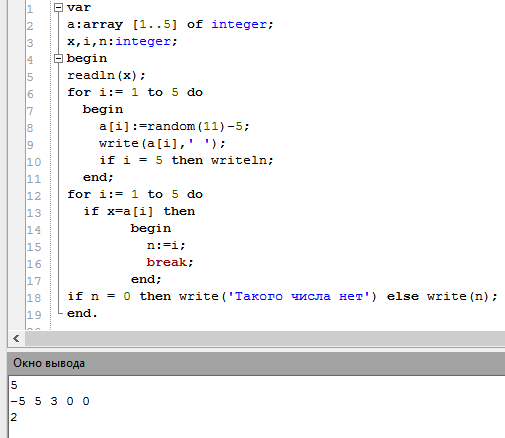This screenshot has height=438, width=505.
Task: Click the input value 5 in output window
Action: [x=14, y=385]
